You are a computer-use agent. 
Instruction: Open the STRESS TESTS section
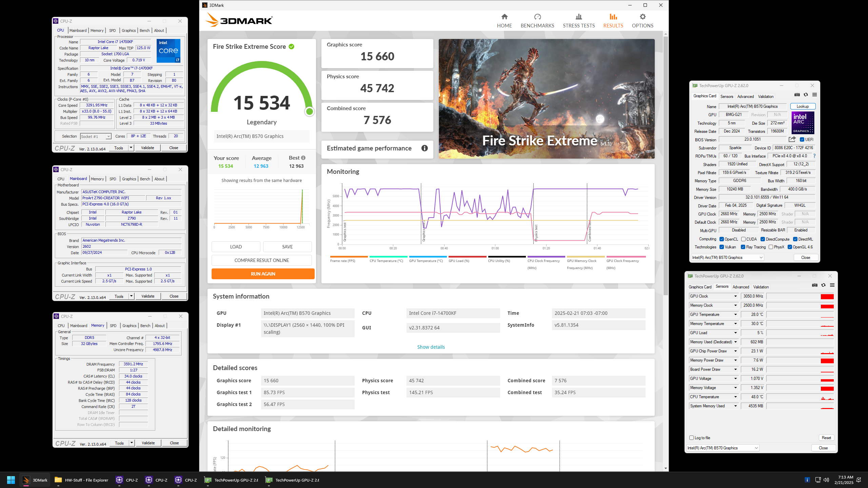578,21
